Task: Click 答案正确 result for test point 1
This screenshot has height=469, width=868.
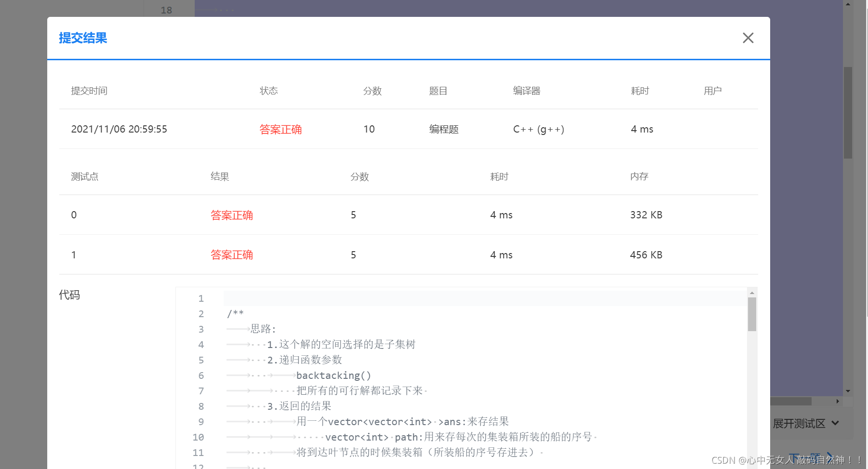Action: [232, 255]
